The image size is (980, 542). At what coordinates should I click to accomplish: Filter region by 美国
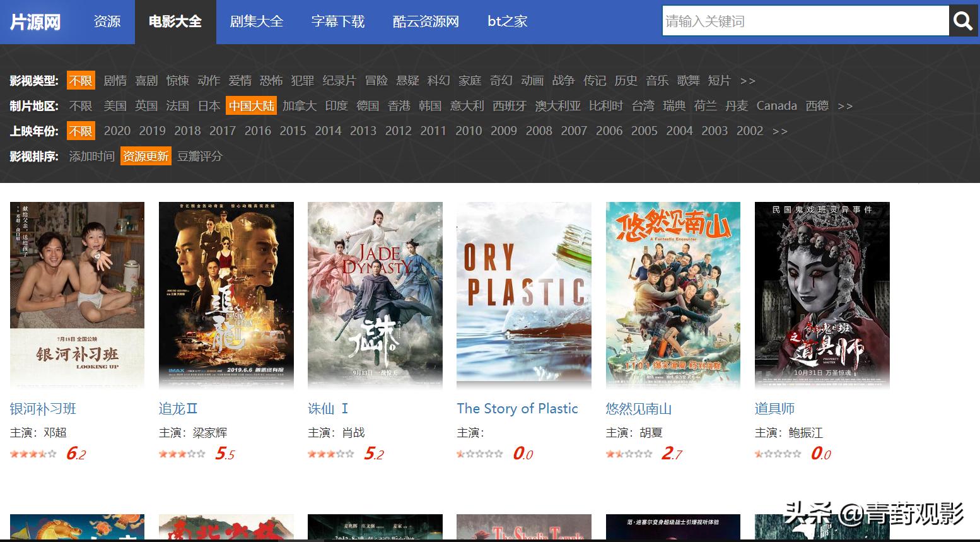pos(115,106)
